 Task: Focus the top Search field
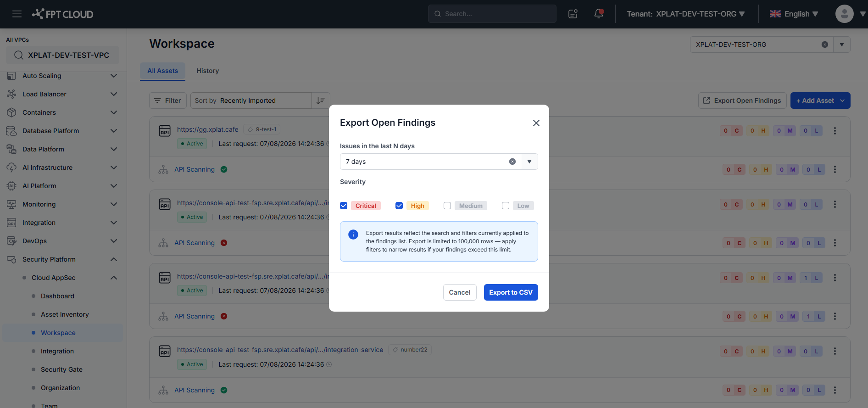pos(492,14)
